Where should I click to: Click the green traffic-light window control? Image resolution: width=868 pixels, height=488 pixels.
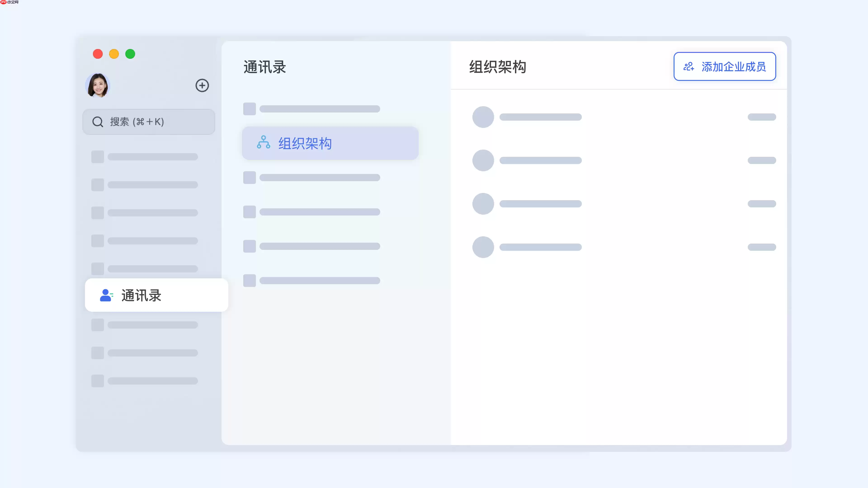point(130,54)
